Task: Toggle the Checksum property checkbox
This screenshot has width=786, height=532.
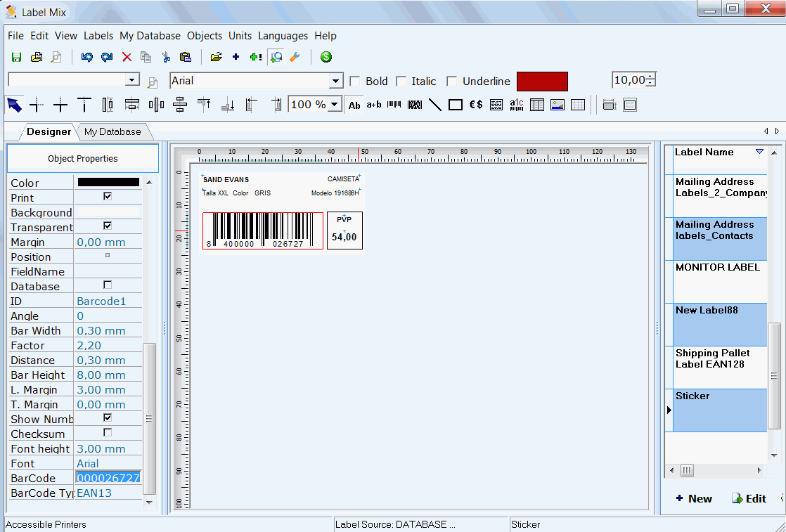Action: 108,432
